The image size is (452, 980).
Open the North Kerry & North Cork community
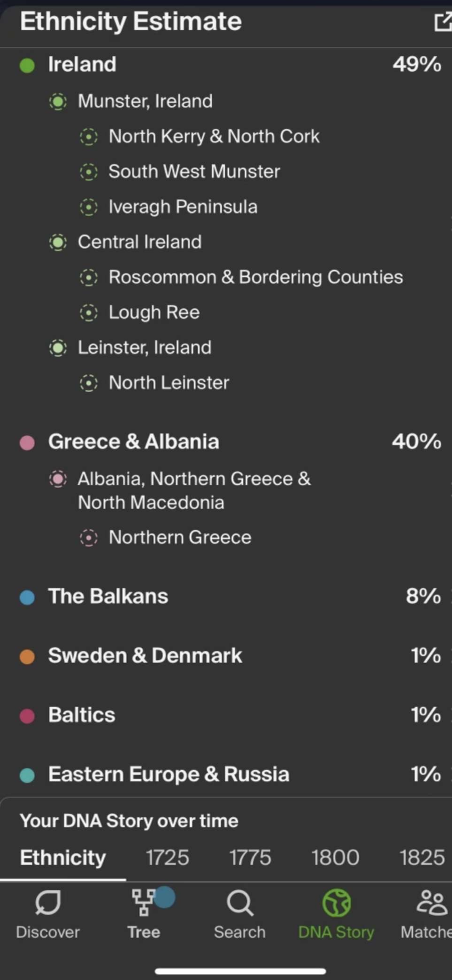tap(214, 136)
